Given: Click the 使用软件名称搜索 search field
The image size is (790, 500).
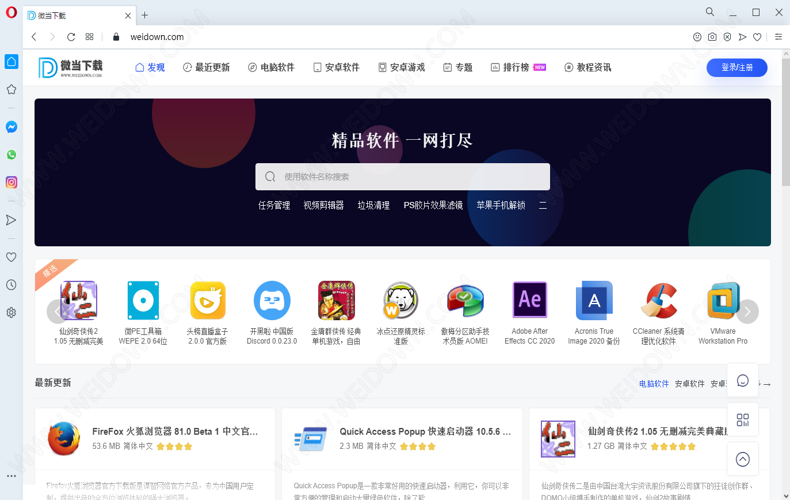Looking at the screenshot, I should [x=402, y=177].
